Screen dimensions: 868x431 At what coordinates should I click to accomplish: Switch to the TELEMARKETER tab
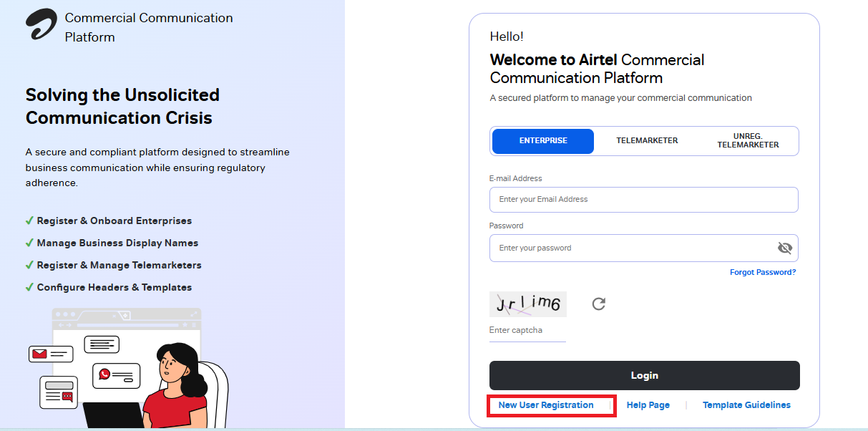(646, 140)
